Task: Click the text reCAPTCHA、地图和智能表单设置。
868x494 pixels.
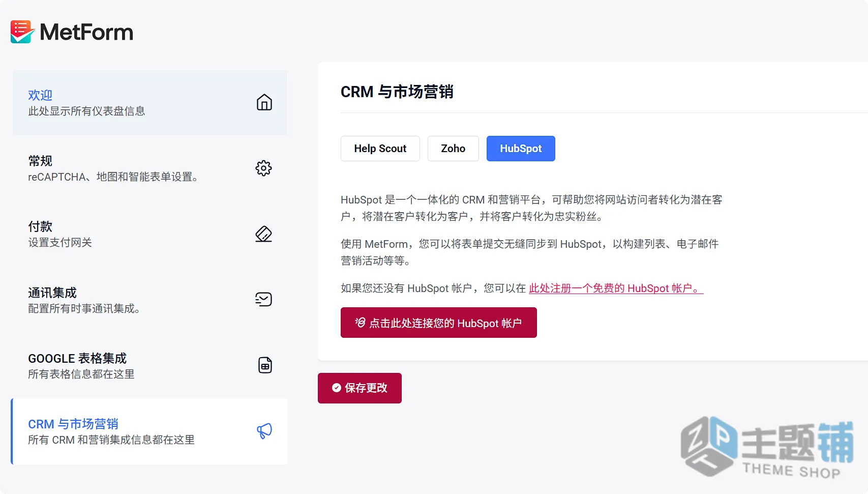Action: 113,177
